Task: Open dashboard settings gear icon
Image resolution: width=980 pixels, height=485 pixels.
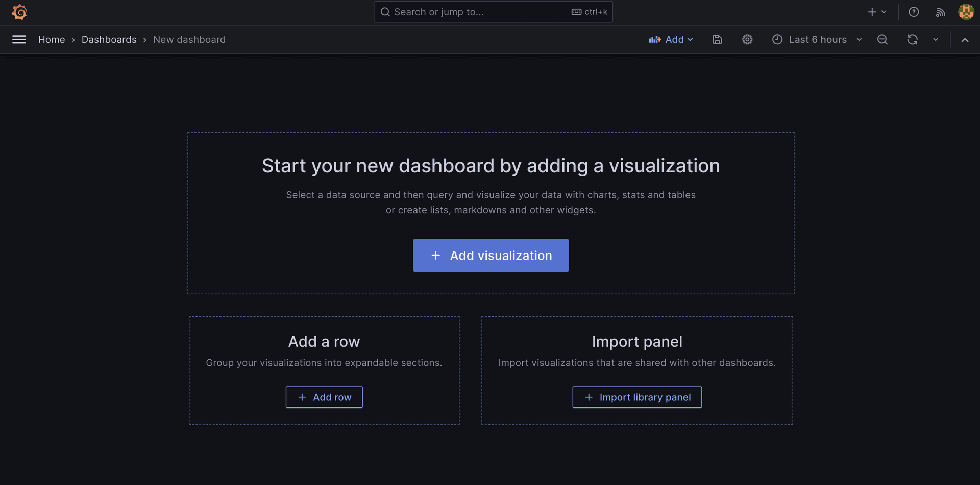Action: 747,40
